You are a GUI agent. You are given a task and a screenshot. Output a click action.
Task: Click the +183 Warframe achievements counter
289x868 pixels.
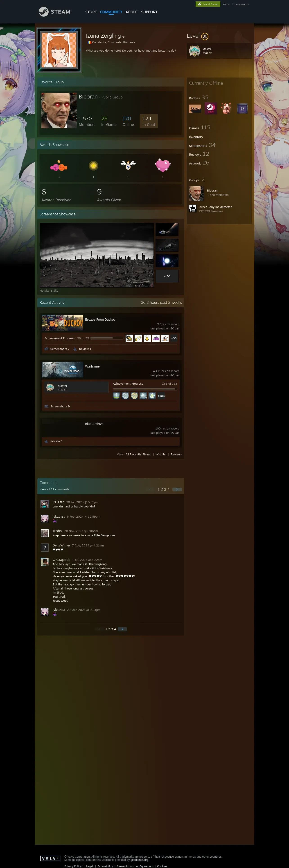(161, 396)
